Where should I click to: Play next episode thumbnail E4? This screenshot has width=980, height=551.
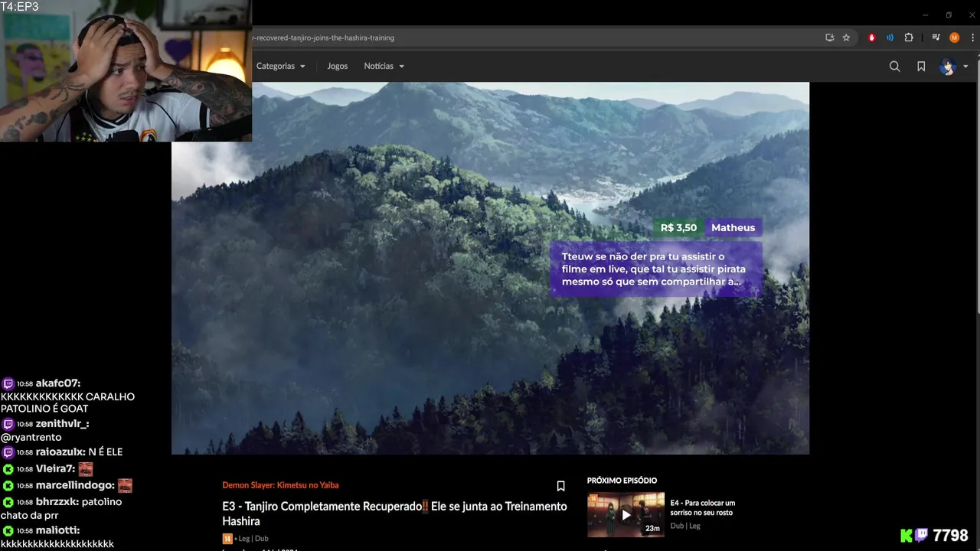coord(626,515)
